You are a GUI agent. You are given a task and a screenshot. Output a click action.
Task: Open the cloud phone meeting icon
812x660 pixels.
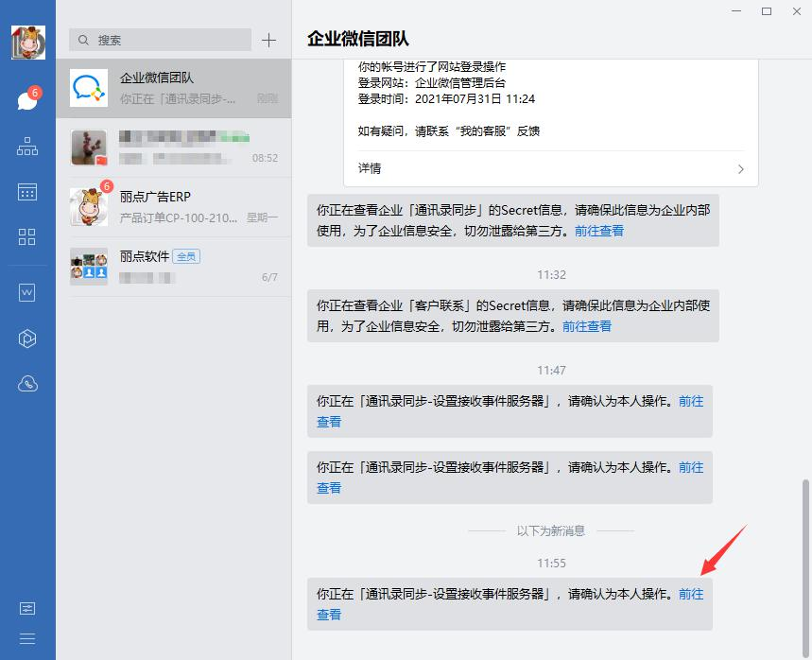[x=27, y=384]
